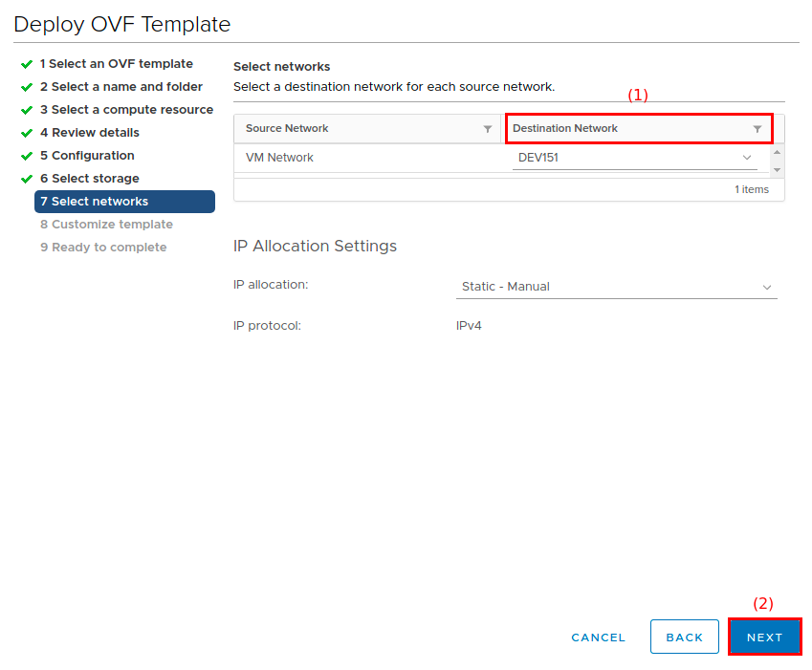Cancel the OVF deployment wizard
This screenshot has height=670, width=812.
598,638
